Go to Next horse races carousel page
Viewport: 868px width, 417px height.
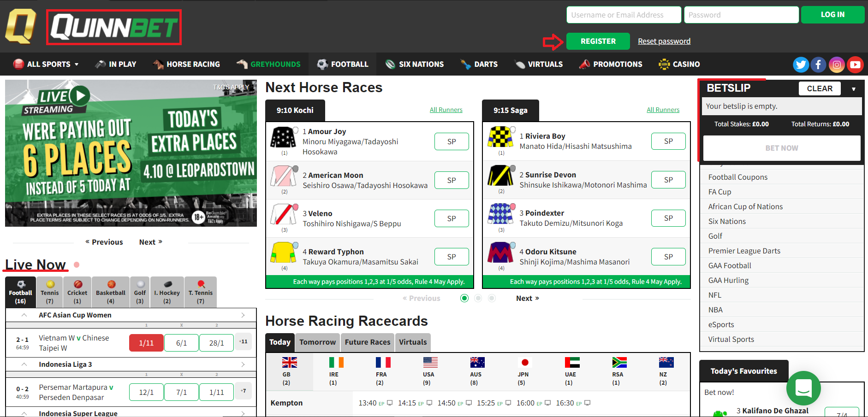tap(527, 298)
